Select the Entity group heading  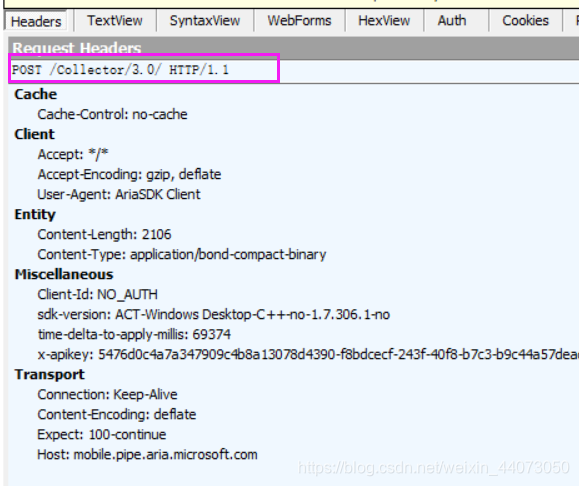(35, 215)
